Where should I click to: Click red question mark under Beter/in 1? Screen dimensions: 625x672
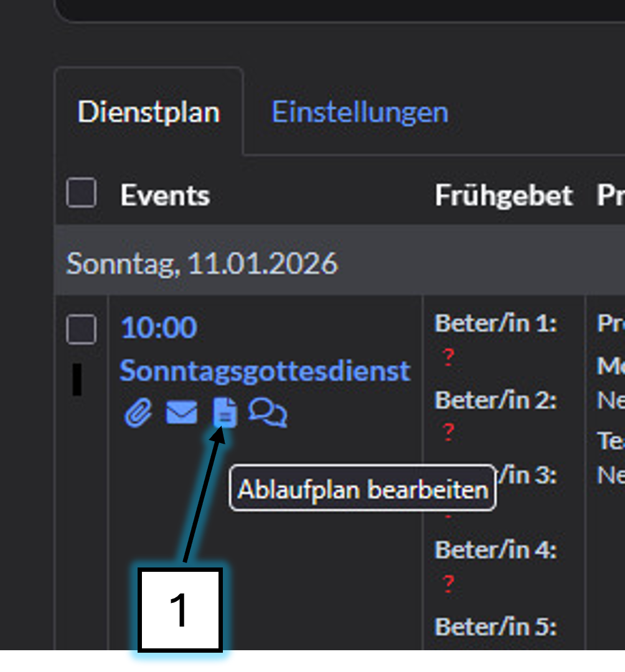448,357
